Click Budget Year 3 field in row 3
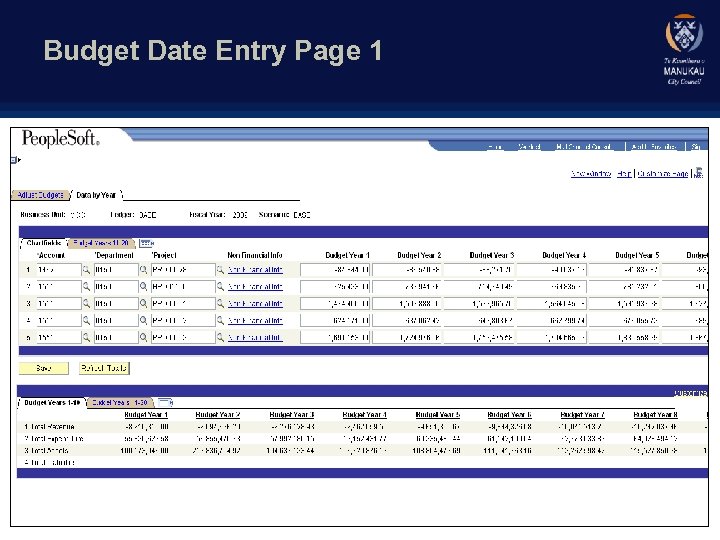 click(x=479, y=304)
